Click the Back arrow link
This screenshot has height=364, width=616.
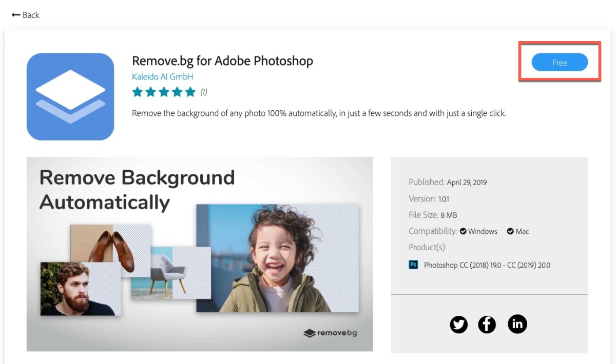click(25, 15)
